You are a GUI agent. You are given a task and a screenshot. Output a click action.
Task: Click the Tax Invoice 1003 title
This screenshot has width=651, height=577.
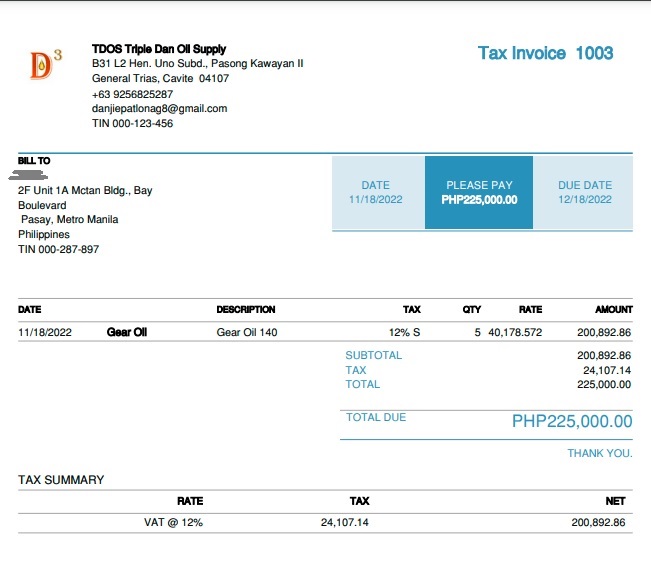[x=545, y=53]
